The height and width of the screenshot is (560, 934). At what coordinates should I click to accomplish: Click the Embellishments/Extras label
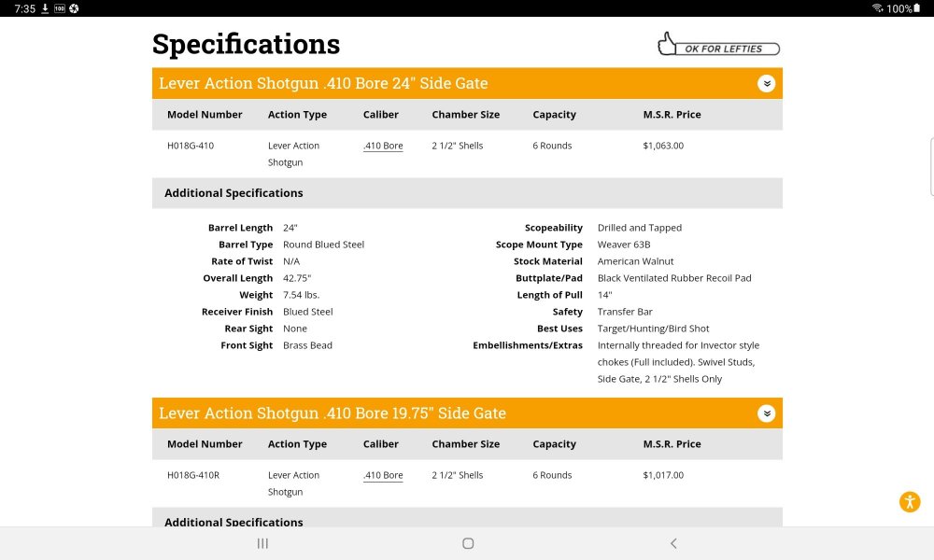(528, 345)
